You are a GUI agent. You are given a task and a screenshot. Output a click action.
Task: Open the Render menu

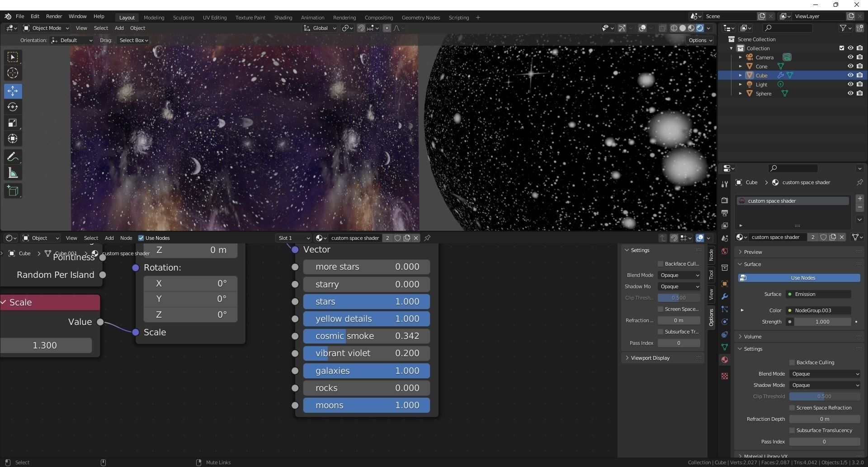coord(54,16)
